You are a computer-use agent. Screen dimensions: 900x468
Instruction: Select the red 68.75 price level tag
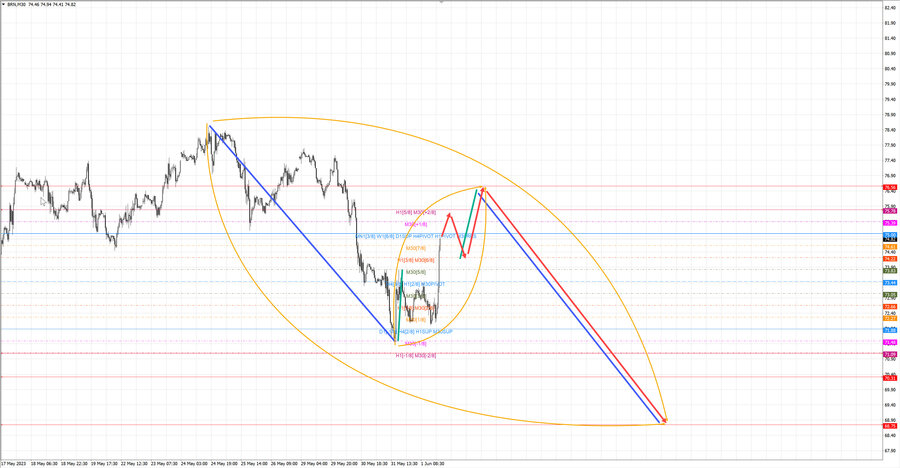pos(890,426)
